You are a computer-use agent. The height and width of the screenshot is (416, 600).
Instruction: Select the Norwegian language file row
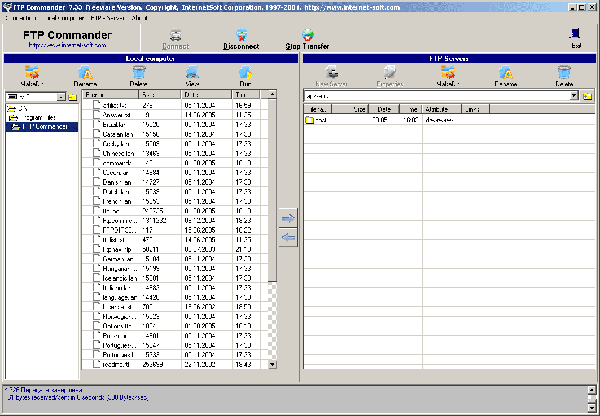175,316
